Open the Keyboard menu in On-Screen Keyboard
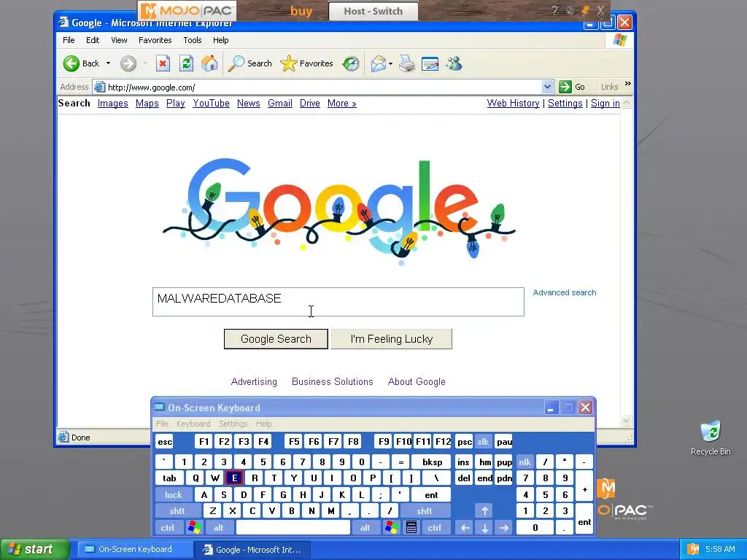This screenshot has width=747, height=560. [x=193, y=424]
